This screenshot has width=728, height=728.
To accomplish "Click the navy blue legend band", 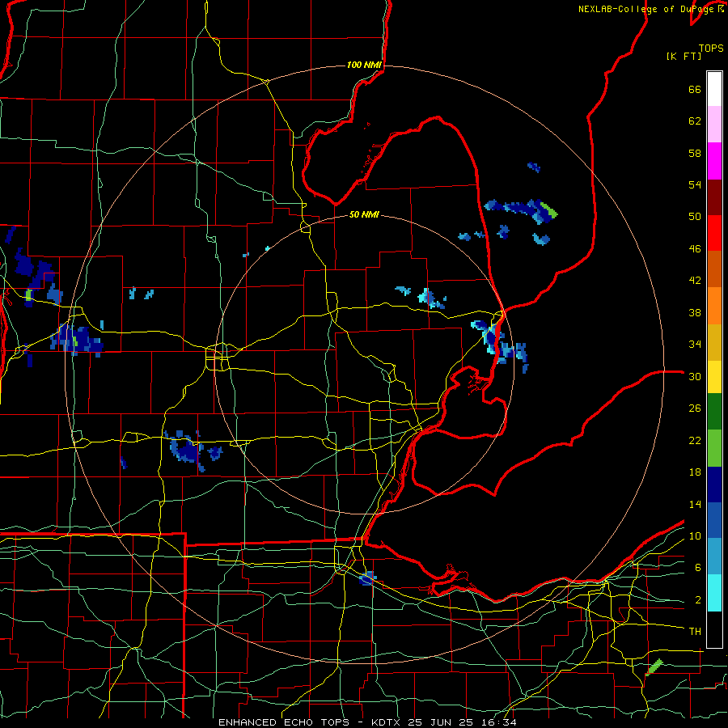I will [714, 485].
